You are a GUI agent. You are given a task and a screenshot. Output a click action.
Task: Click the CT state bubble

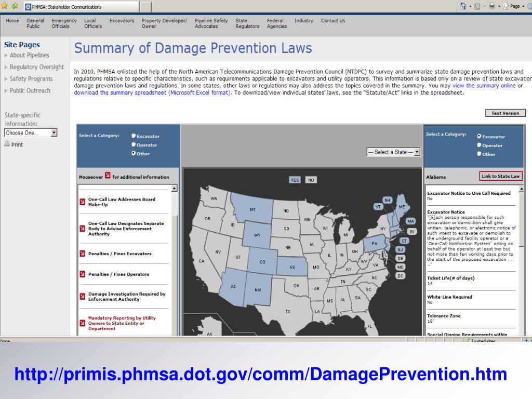point(404,241)
